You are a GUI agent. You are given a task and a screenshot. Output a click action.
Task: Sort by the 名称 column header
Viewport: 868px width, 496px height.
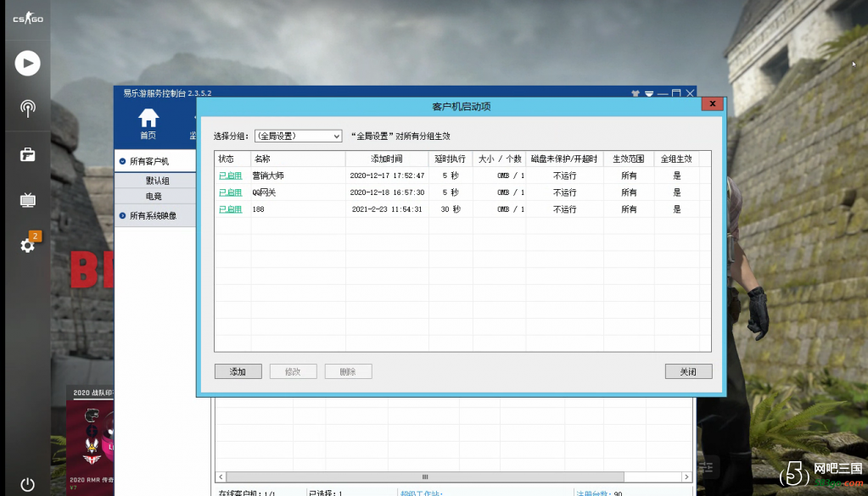point(298,159)
